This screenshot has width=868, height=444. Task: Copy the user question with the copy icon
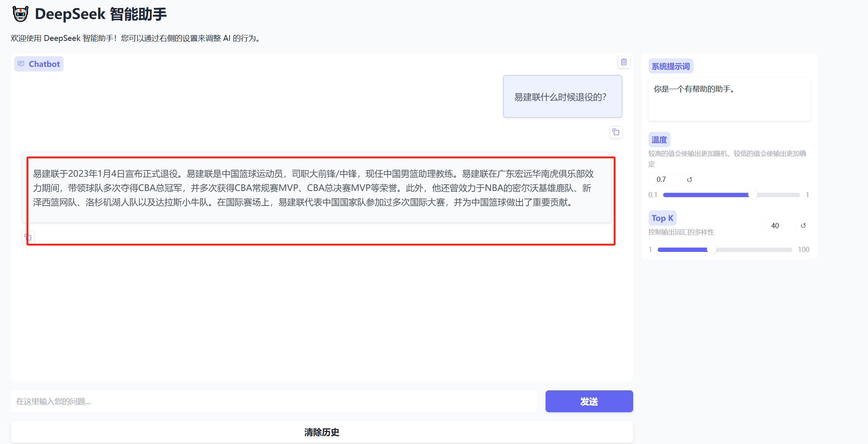tap(616, 132)
